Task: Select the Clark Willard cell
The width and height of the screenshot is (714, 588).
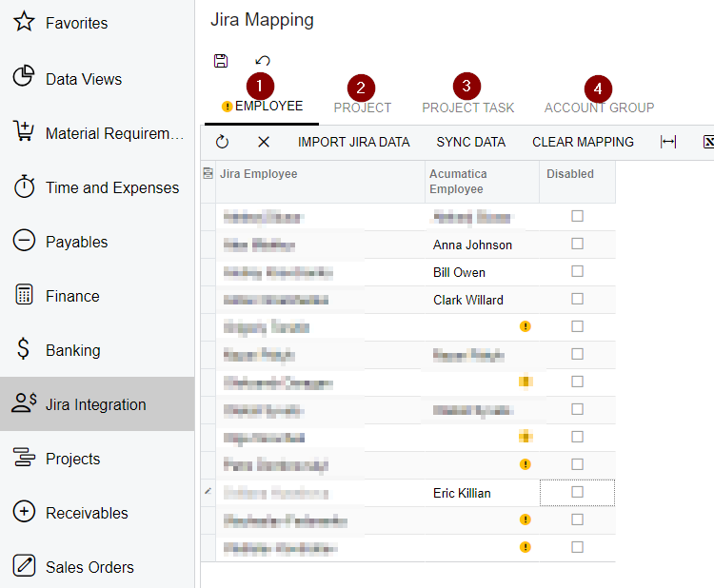Action: pyautogui.click(x=483, y=300)
